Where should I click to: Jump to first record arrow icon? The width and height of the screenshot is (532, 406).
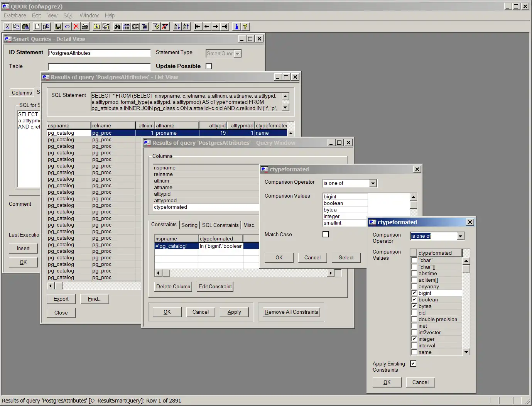[198, 27]
